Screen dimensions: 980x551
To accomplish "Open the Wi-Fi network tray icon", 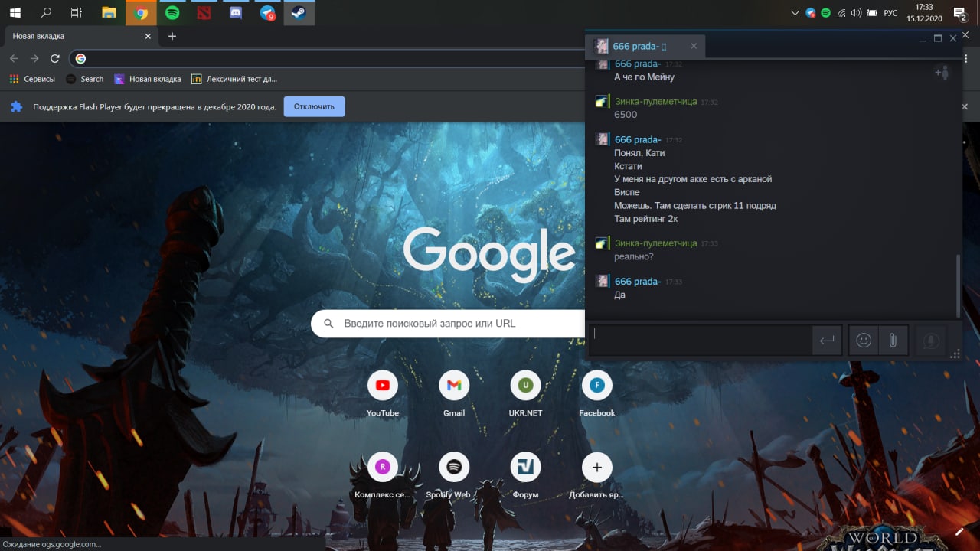I will click(841, 13).
